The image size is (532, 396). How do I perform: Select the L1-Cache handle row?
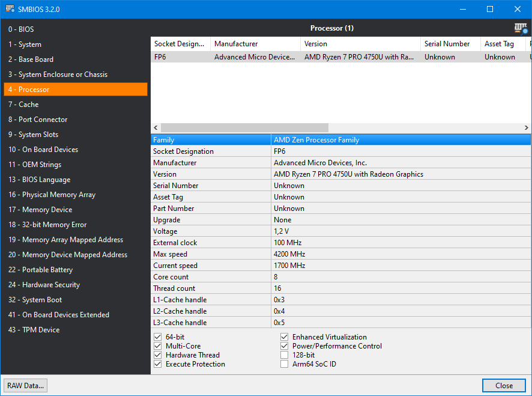340,300
